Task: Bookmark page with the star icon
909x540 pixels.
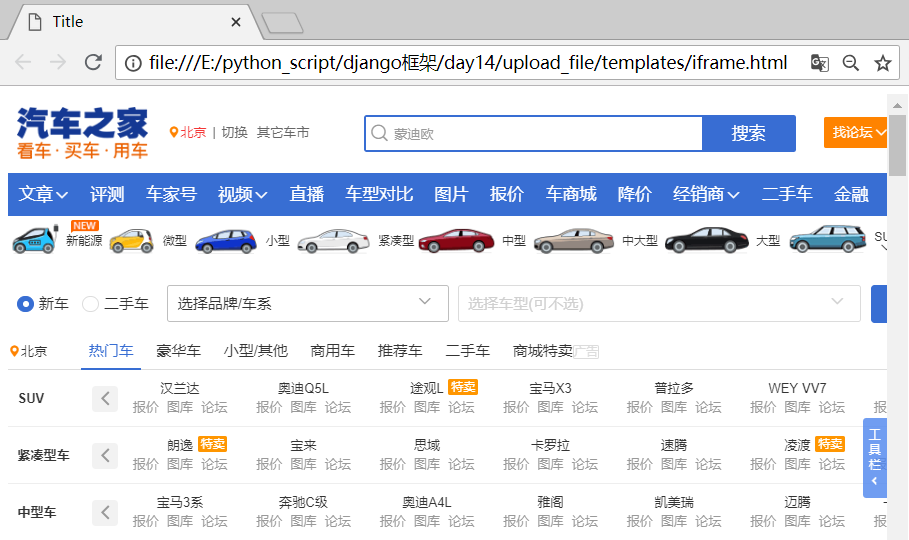Action: pos(882,63)
